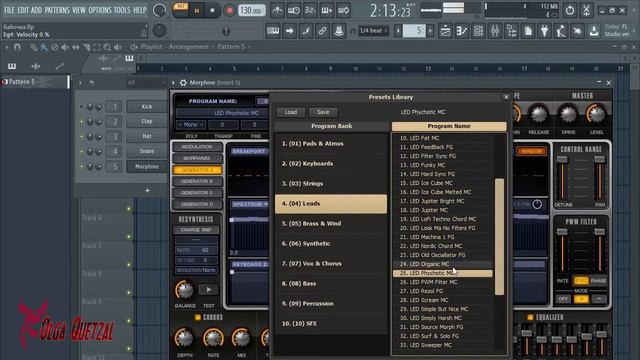Open the TOOLS menu
The height and width of the screenshot is (360, 640).
tap(122, 10)
